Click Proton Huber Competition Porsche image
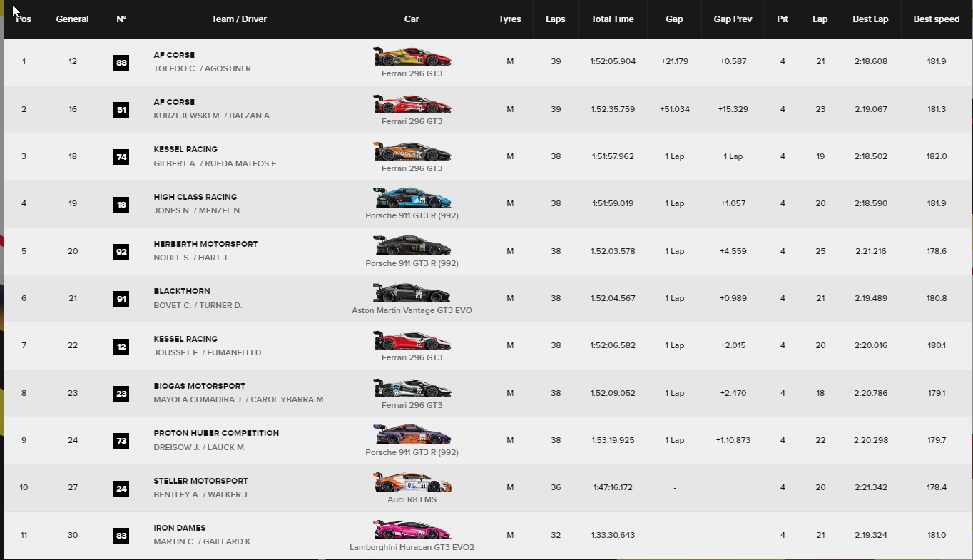The height and width of the screenshot is (560, 973). click(x=412, y=435)
